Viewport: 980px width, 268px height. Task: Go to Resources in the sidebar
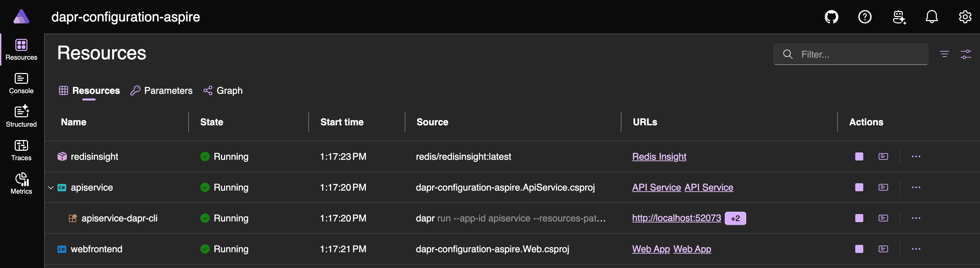click(x=21, y=50)
